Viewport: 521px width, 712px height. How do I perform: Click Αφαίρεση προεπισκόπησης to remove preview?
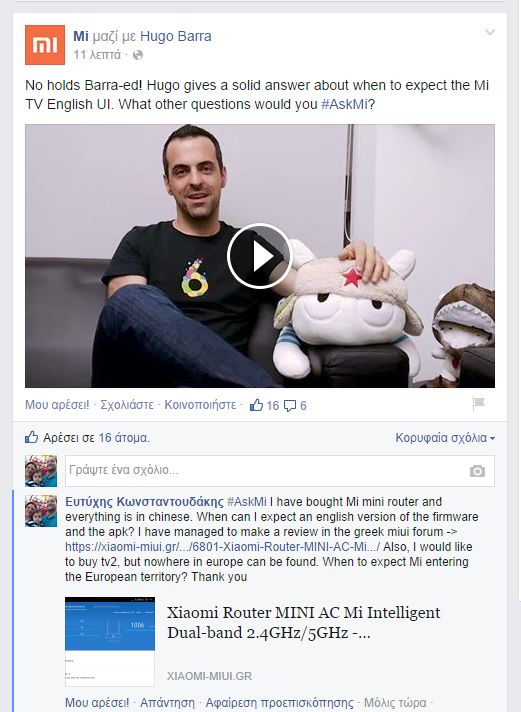(279, 703)
